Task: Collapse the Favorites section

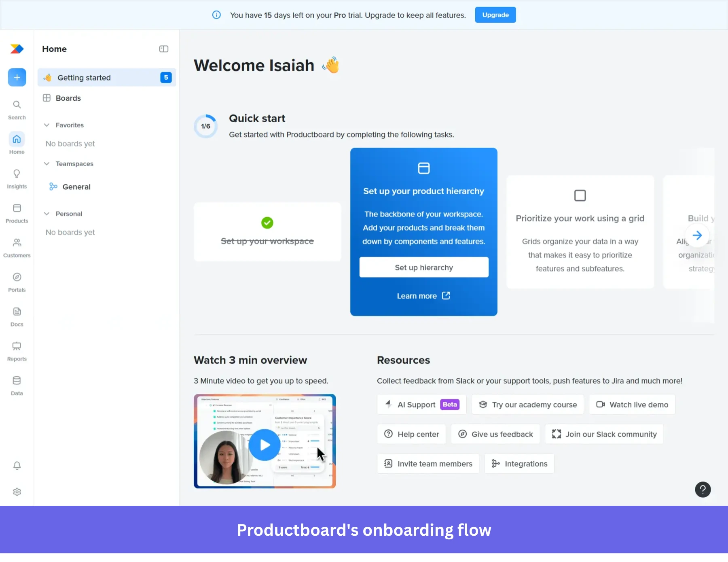Action: [47, 125]
